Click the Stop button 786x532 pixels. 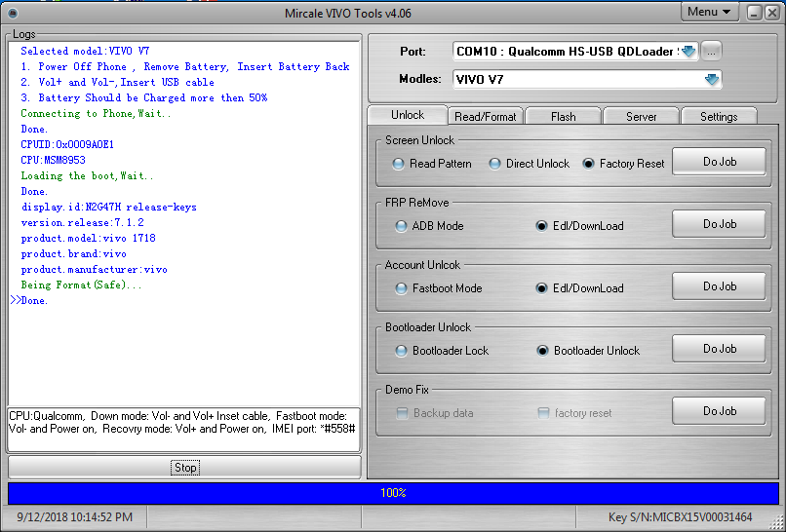click(x=185, y=468)
